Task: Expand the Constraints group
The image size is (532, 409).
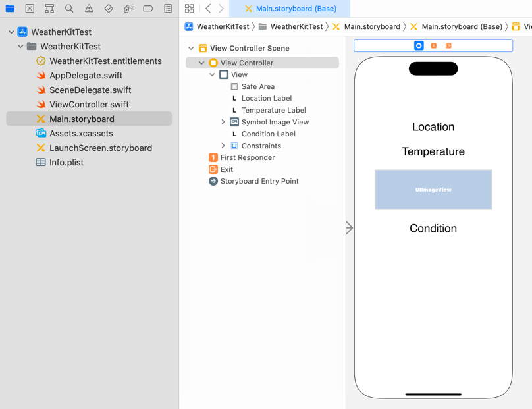Action: [x=223, y=146]
